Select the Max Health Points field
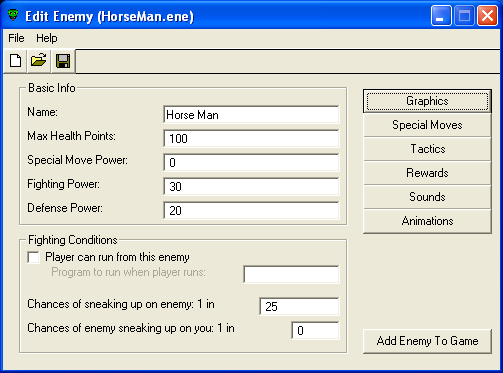 point(251,139)
